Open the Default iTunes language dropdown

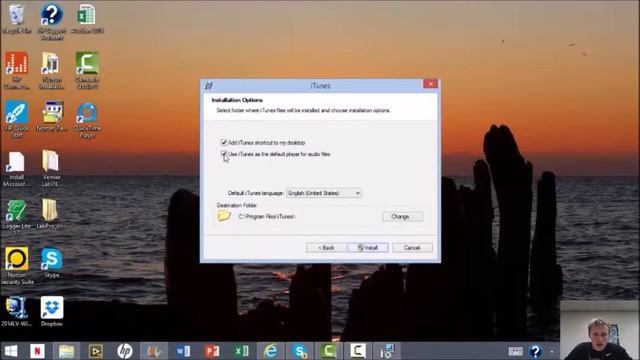pyautogui.click(x=324, y=193)
